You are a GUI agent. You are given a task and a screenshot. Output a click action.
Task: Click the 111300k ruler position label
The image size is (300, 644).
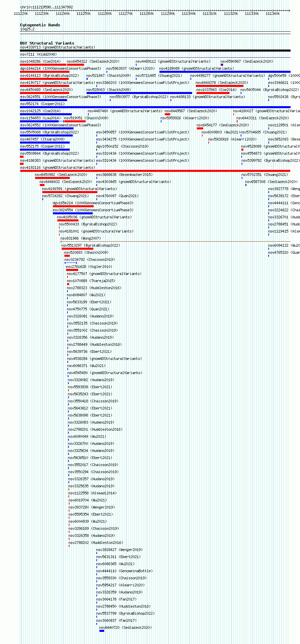point(188,13)
